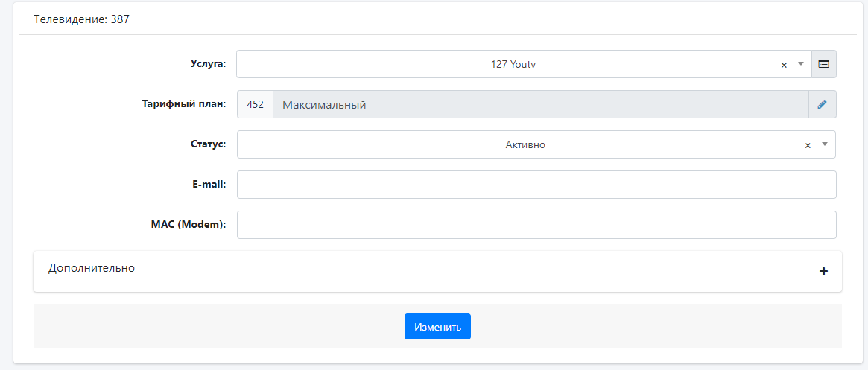Clear the selected service 127 Youtv
Viewport: 868px width, 370px height.
(784, 65)
